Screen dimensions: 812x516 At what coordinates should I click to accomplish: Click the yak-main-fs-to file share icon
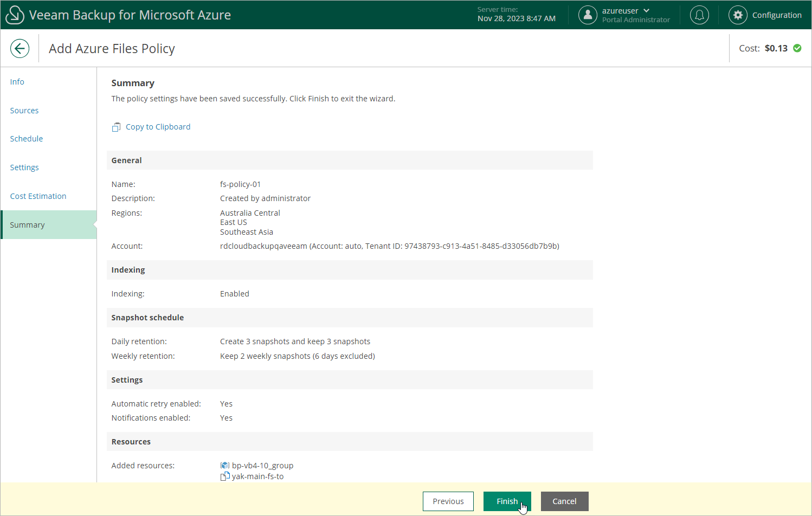pos(225,476)
